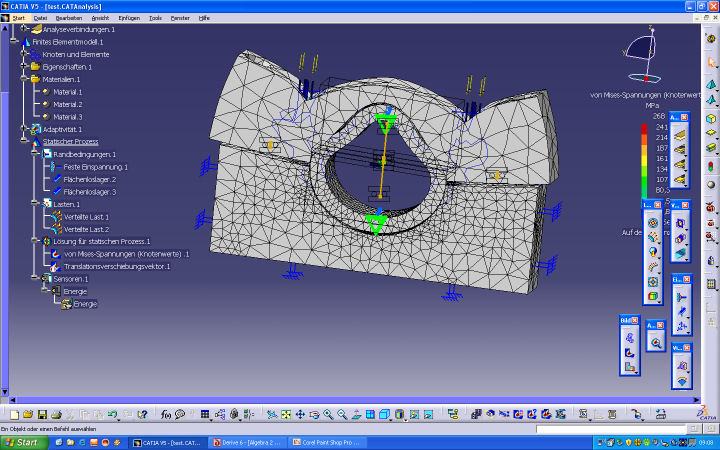The width and height of the screenshot is (720, 450).
Task: Click the top yellow icon in A floating toolbar
Action: [680, 135]
